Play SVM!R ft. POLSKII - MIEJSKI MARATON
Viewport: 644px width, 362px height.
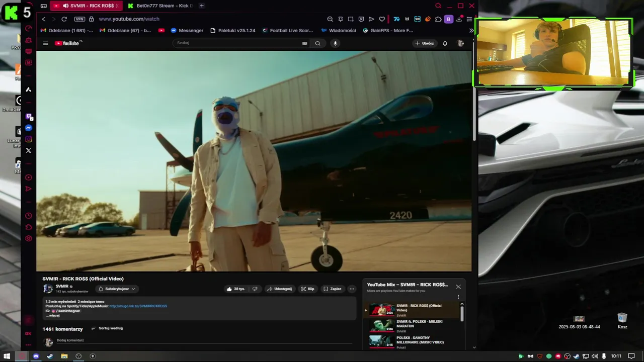point(413,326)
